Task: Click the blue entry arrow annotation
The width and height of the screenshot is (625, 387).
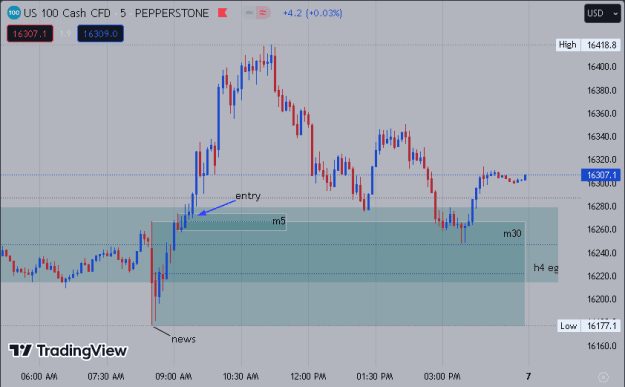Action: 216,208
